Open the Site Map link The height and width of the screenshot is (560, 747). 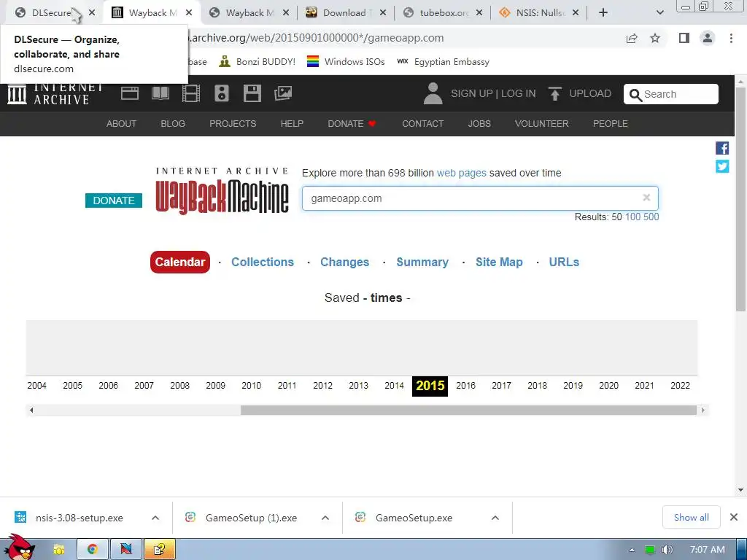pyautogui.click(x=499, y=262)
